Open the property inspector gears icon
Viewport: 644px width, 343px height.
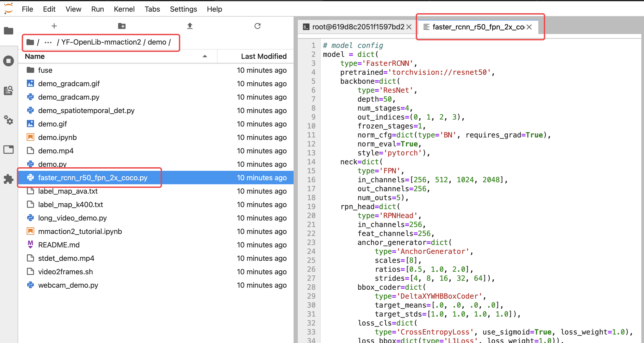coord(9,120)
